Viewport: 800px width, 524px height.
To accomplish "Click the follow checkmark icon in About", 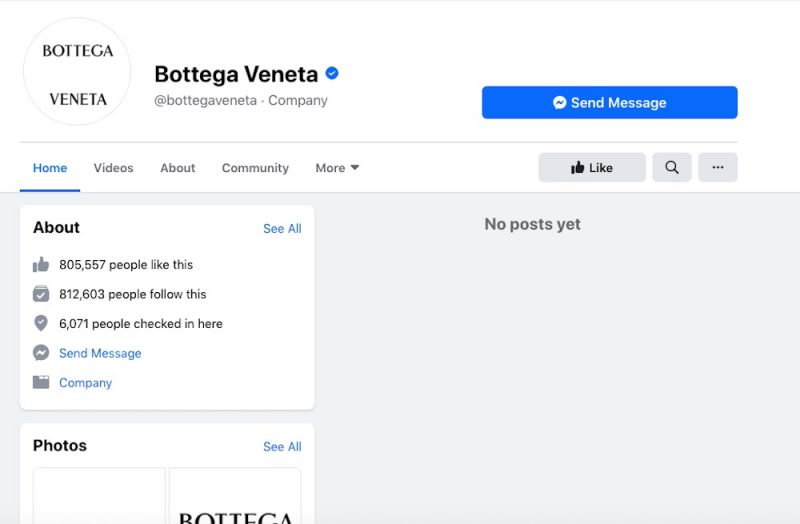I will point(41,294).
